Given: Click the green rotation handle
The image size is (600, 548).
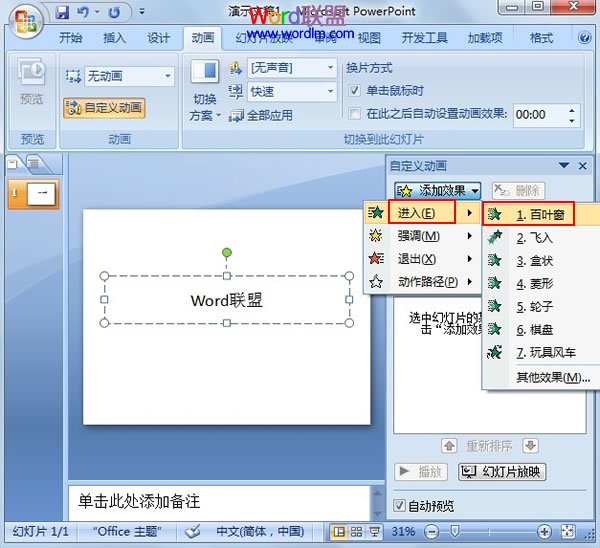Looking at the screenshot, I should coord(227,252).
